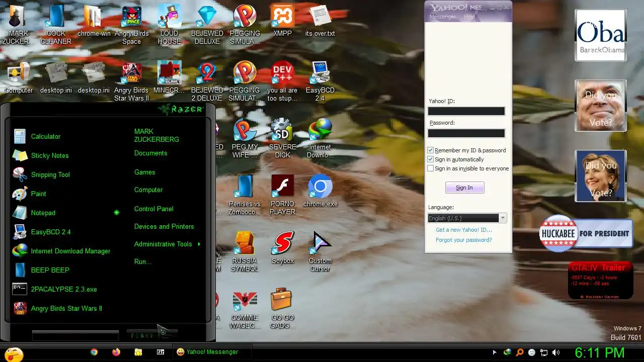Open the Help menu in Yahoo Messenger
The width and height of the screenshot is (644, 362).
tap(469, 17)
